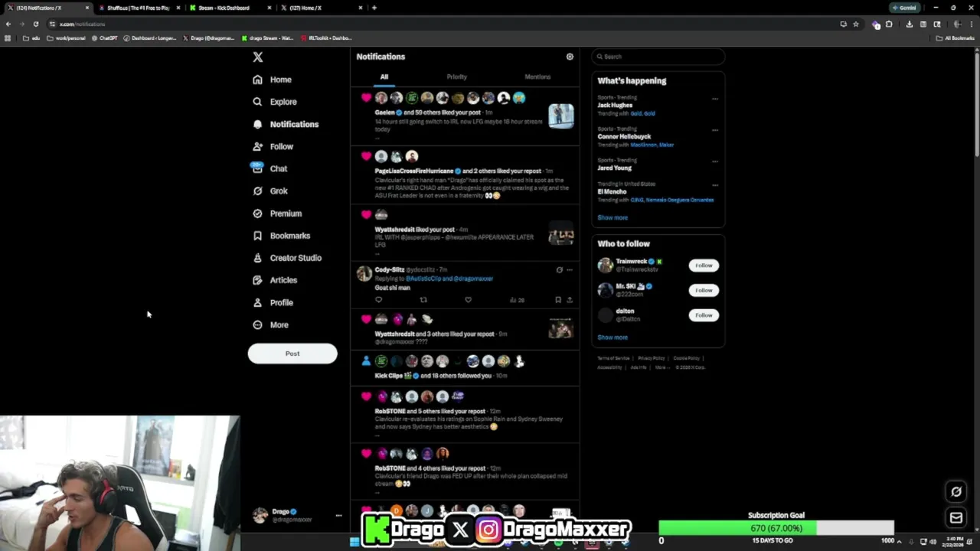This screenshot has height=551, width=980.
Task: Click the browser address bar
Action: coord(444,24)
